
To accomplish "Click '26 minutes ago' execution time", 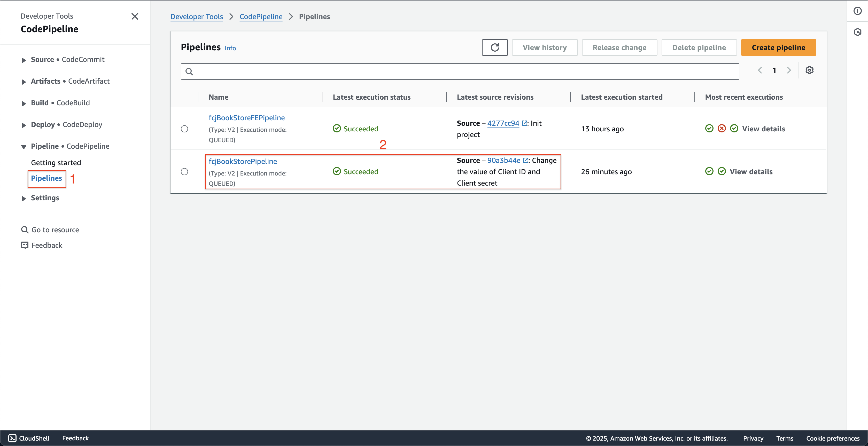I will pos(606,171).
